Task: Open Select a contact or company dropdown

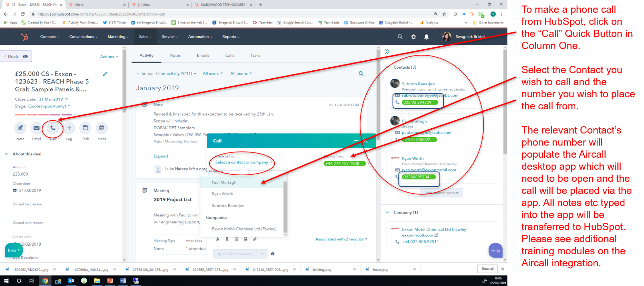Action: tap(244, 162)
